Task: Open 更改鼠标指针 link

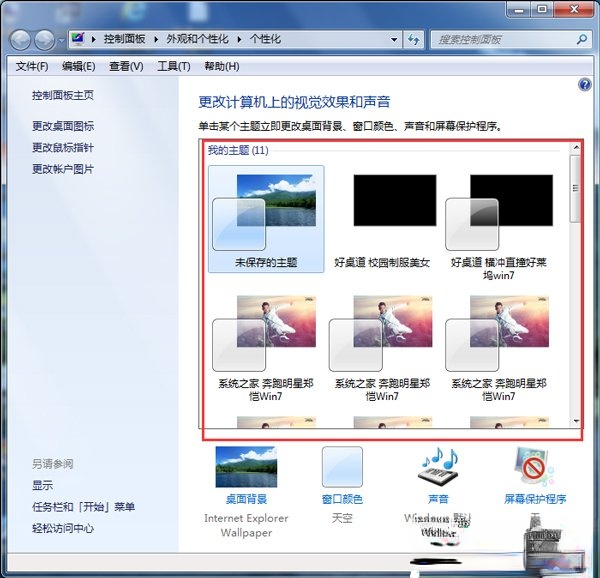Action: (x=63, y=147)
